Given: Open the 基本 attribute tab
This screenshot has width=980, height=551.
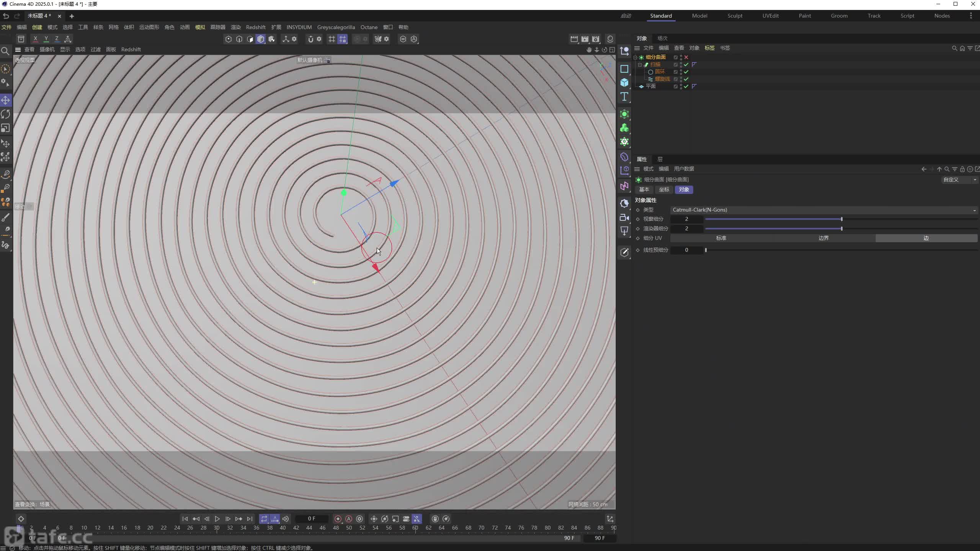Looking at the screenshot, I should (644, 190).
